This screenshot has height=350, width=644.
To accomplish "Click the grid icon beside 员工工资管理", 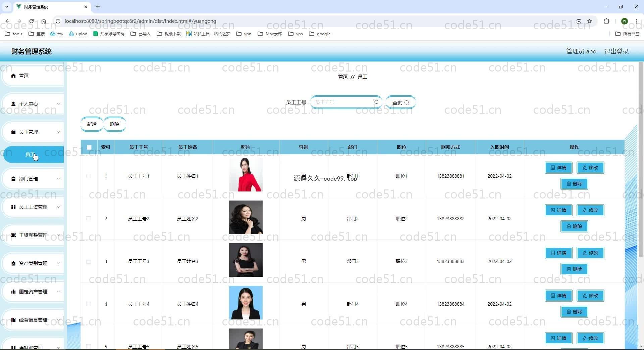I will coord(13,207).
